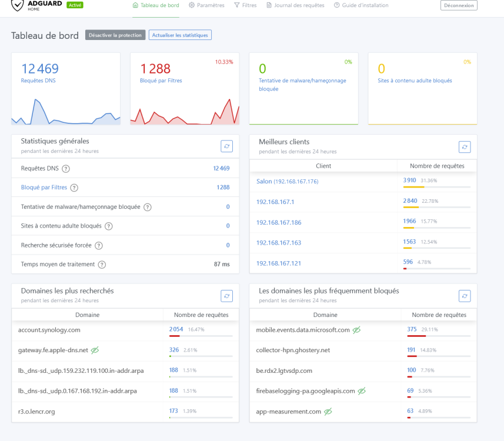Click the progress bar for account.synology.com
Image resolution: width=504 pixels, height=441 pixels.
201,336
